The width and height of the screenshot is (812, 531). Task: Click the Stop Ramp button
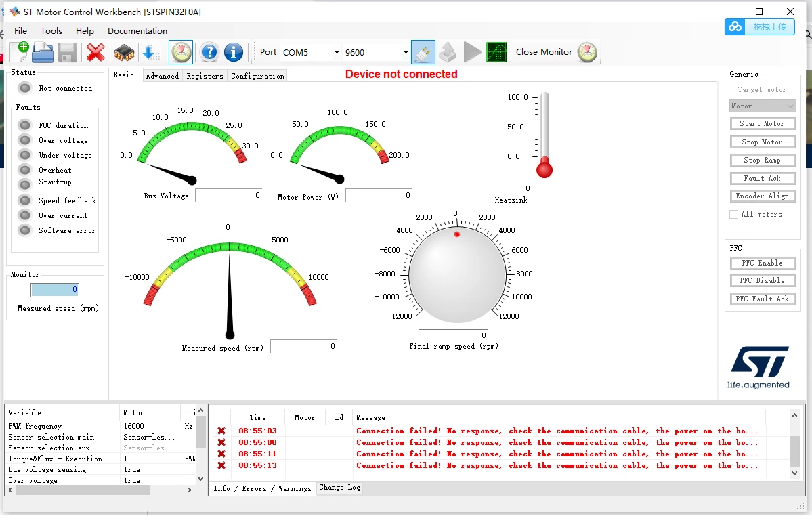pos(763,160)
